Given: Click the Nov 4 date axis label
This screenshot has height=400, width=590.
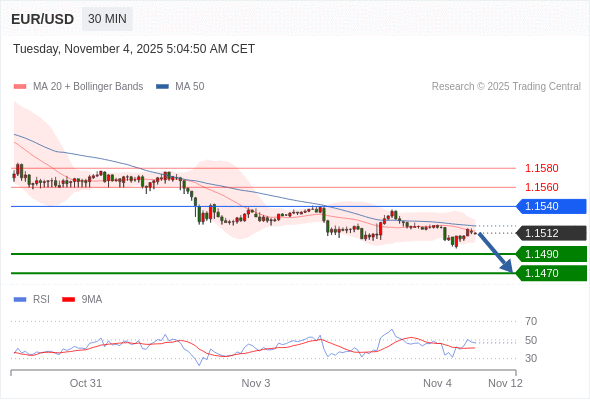Looking at the screenshot, I should pyautogui.click(x=437, y=383).
